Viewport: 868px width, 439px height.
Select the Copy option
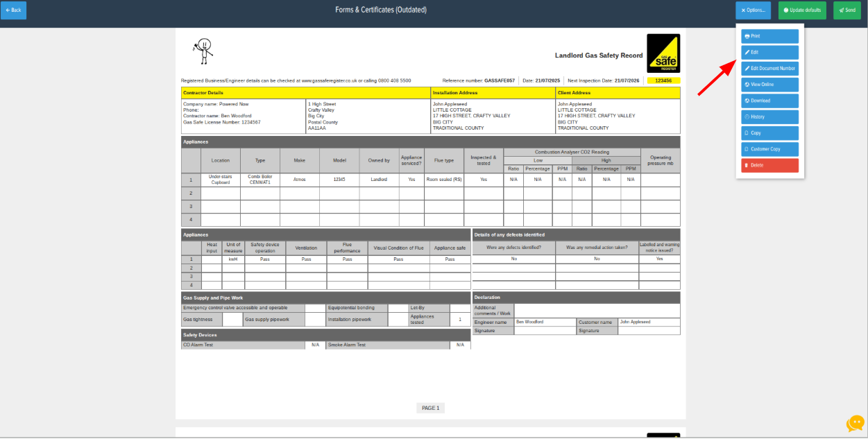(x=769, y=133)
